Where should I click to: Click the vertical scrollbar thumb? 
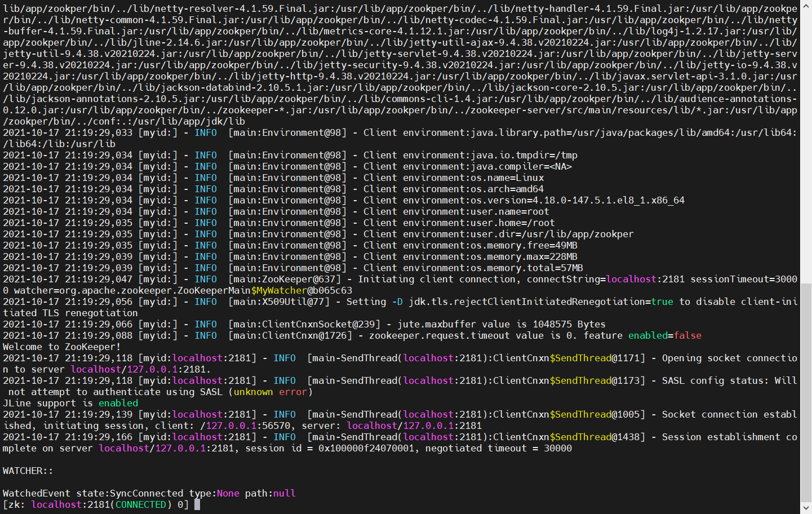[x=806, y=392]
